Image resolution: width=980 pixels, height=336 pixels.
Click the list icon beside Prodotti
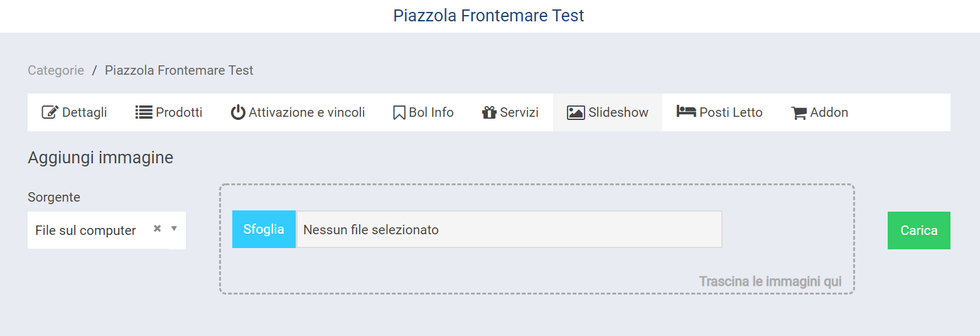144,112
